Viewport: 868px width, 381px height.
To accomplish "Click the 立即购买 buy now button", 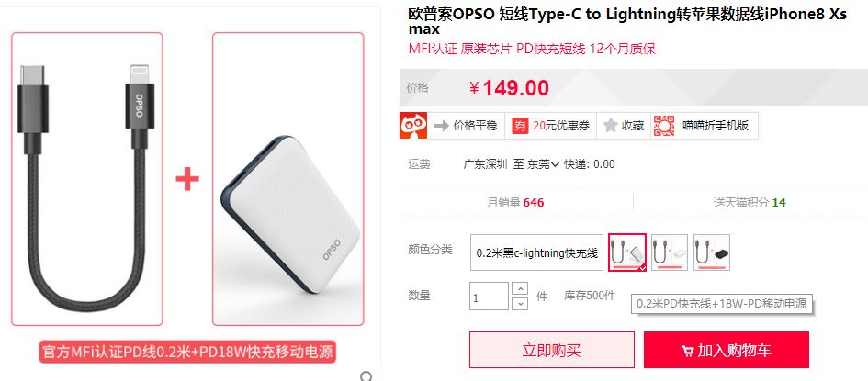I will click(x=552, y=350).
